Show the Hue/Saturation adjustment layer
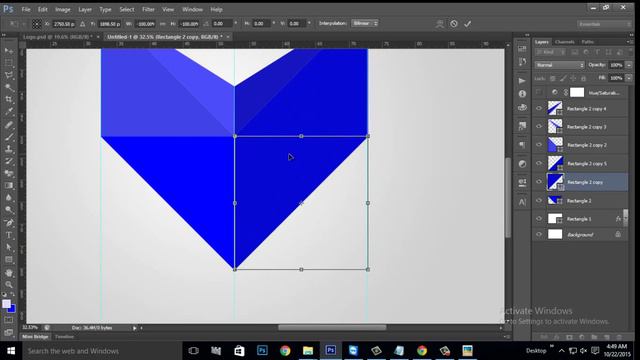640x360 pixels. click(x=539, y=92)
